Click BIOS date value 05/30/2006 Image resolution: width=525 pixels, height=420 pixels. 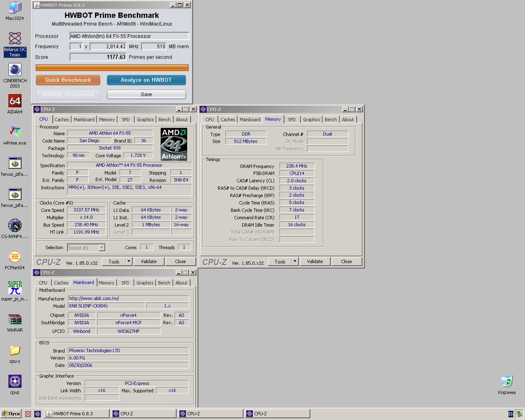pyautogui.click(x=128, y=366)
